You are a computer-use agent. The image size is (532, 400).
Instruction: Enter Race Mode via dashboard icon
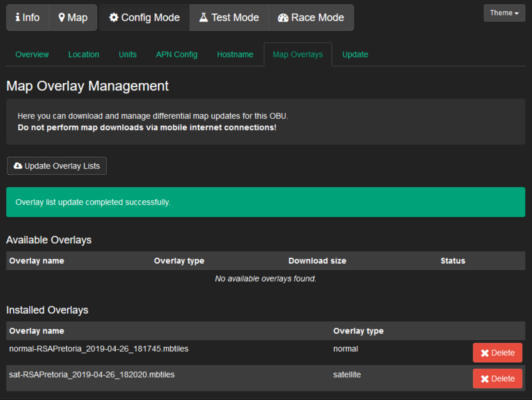point(283,18)
